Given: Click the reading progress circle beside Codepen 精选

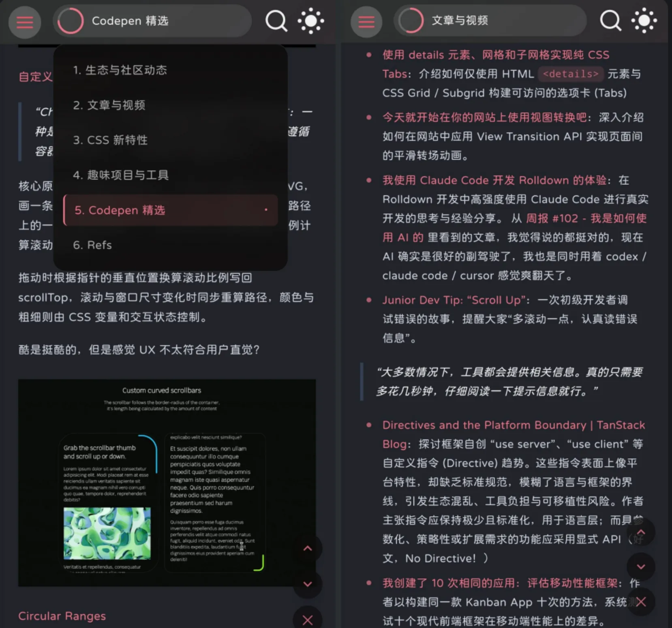Looking at the screenshot, I should (x=71, y=20).
